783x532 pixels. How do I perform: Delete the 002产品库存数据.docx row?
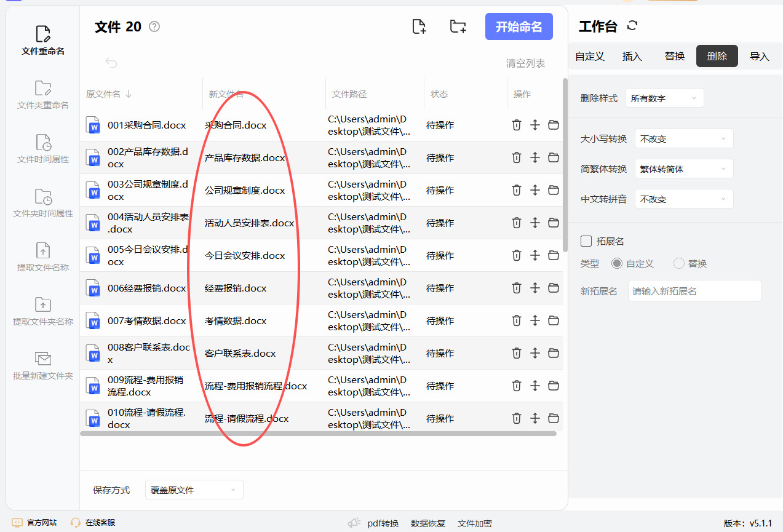click(517, 157)
